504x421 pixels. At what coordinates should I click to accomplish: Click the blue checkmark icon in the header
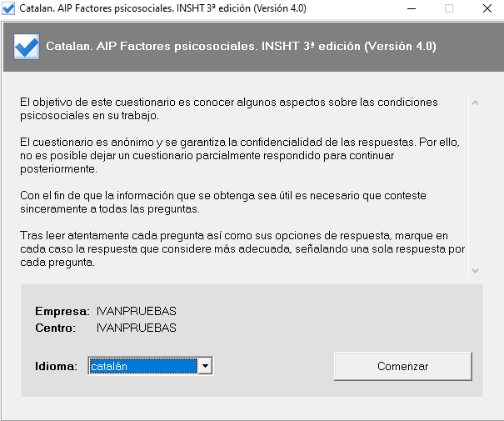point(27,45)
